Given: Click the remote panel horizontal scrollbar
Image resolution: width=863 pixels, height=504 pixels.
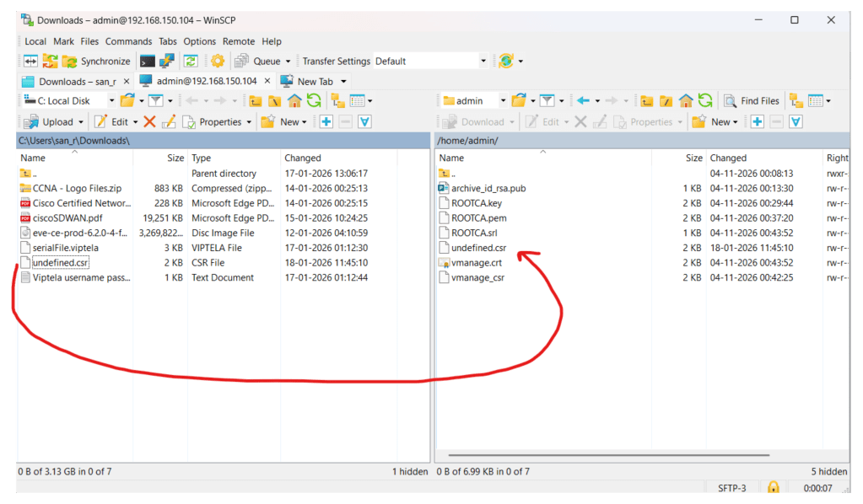Looking at the screenshot, I should 626,455.
